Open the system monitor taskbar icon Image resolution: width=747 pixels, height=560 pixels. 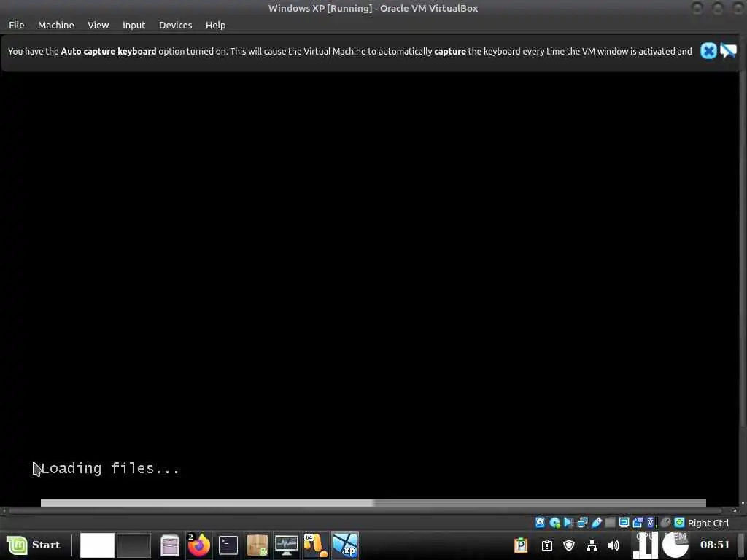pos(286,545)
